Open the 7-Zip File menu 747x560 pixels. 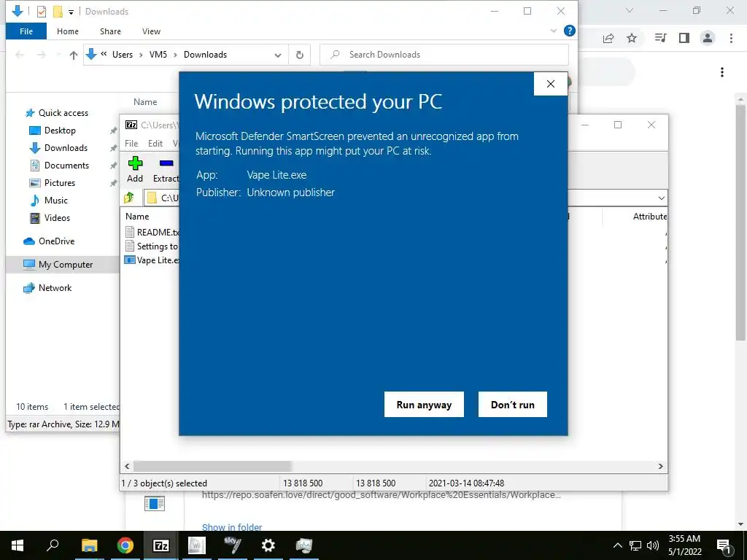click(131, 144)
